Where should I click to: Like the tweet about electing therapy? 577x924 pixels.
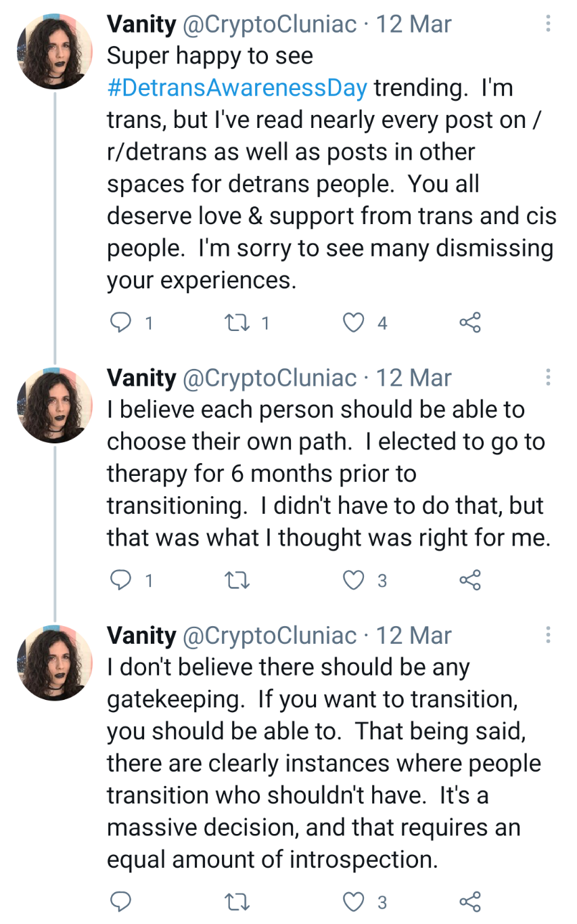(354, 580)
